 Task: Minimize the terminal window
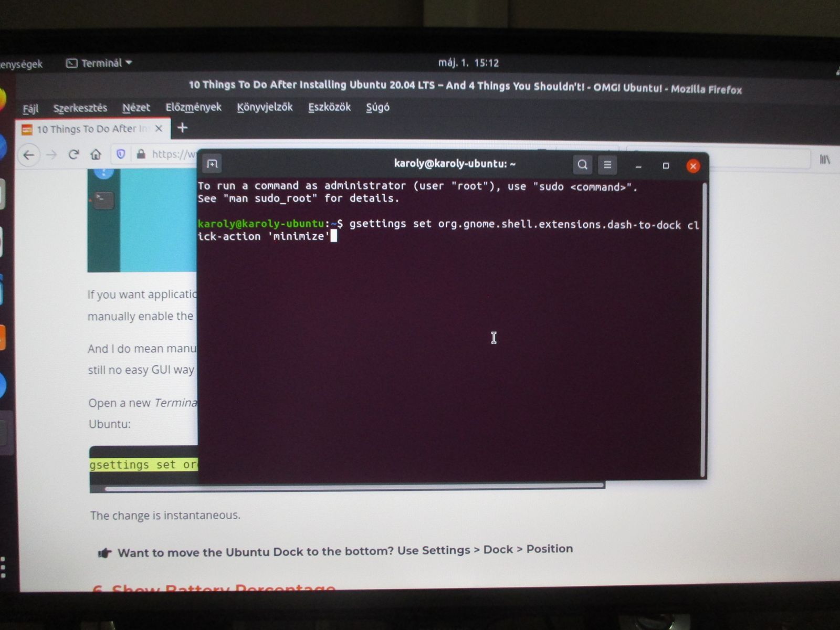click(x=638, y=166)
